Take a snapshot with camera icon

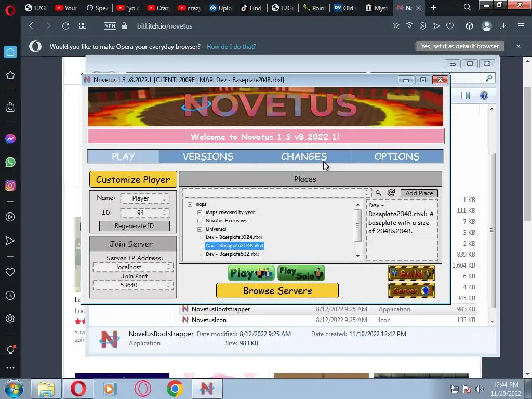pyautogui.click(x=409, y=26)
